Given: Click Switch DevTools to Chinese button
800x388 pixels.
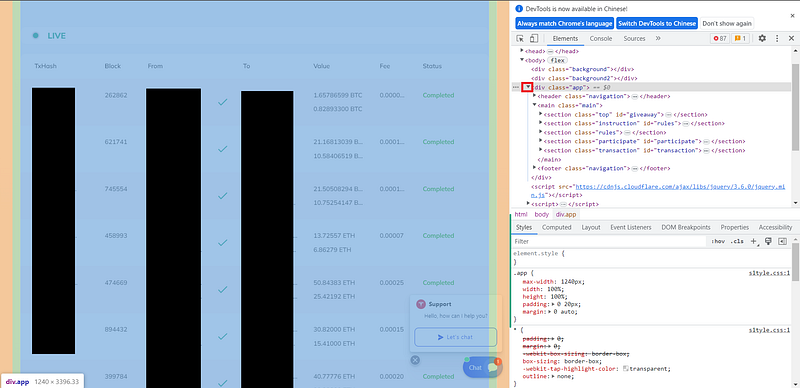Looking at the screenshot, I should tap(657, 23).
